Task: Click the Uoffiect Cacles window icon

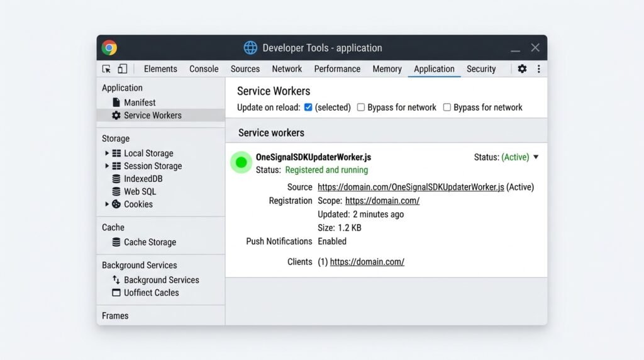Action: click(116, 293)
